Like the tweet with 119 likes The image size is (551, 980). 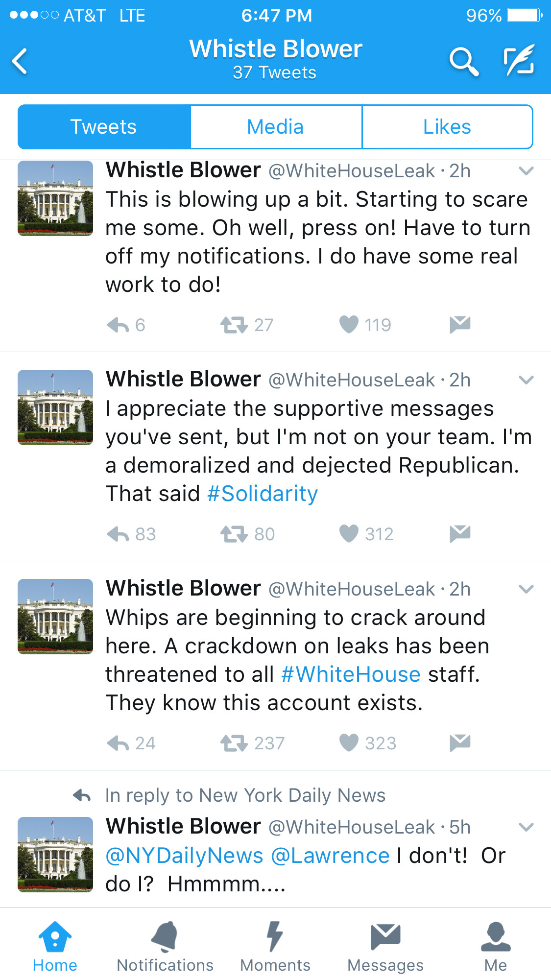pyautogui.click(x=349, y=324)
